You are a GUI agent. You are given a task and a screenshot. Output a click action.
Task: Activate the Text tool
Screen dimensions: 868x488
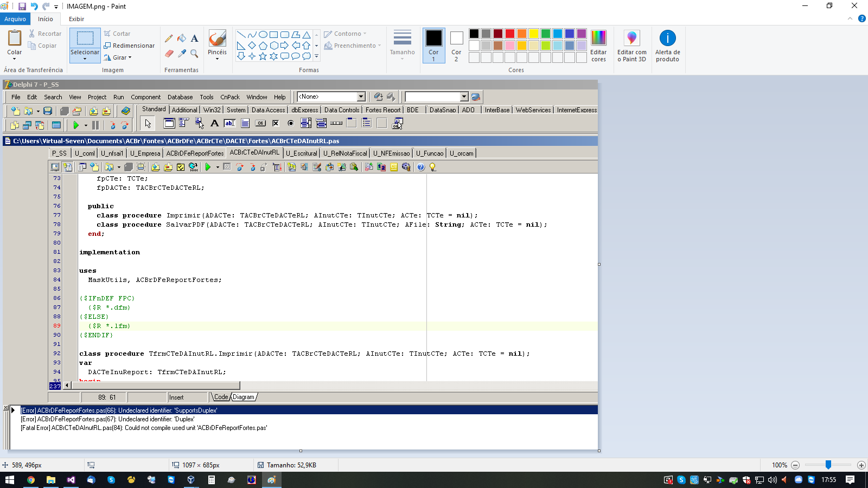pyautogui.click(x=195, y=38)
